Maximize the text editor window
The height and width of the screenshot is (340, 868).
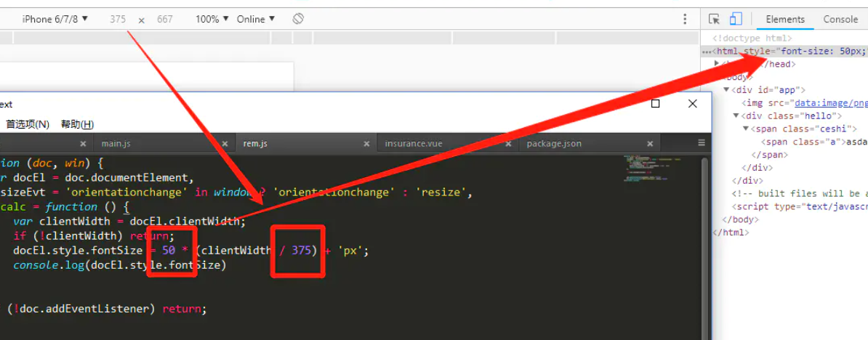[656, 104]
